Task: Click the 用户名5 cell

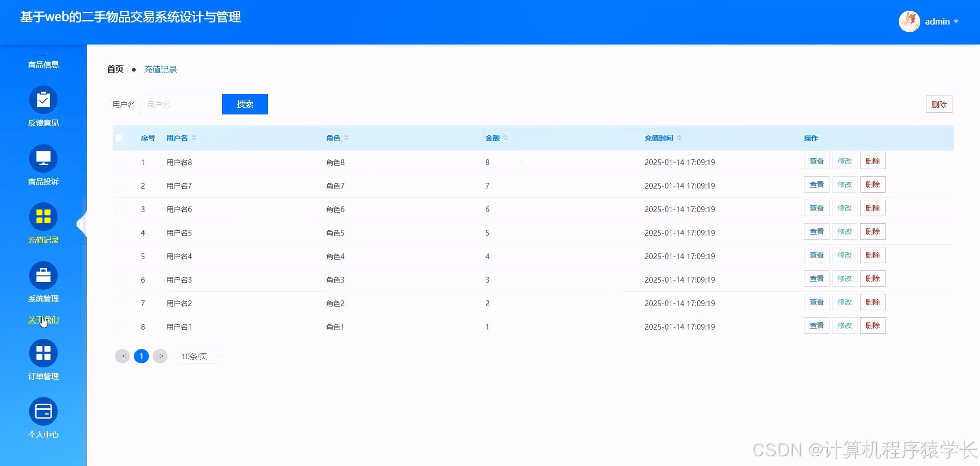Action: pyautogui.click(x=179, y=233)
